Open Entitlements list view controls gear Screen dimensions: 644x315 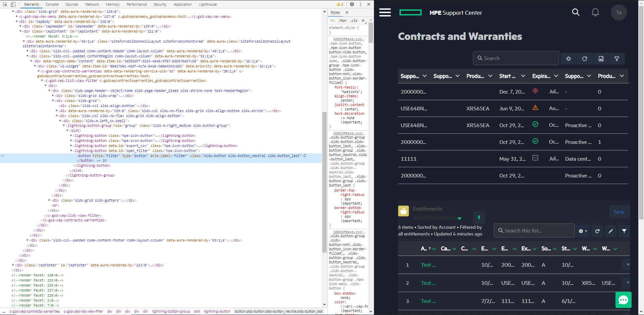583,231
